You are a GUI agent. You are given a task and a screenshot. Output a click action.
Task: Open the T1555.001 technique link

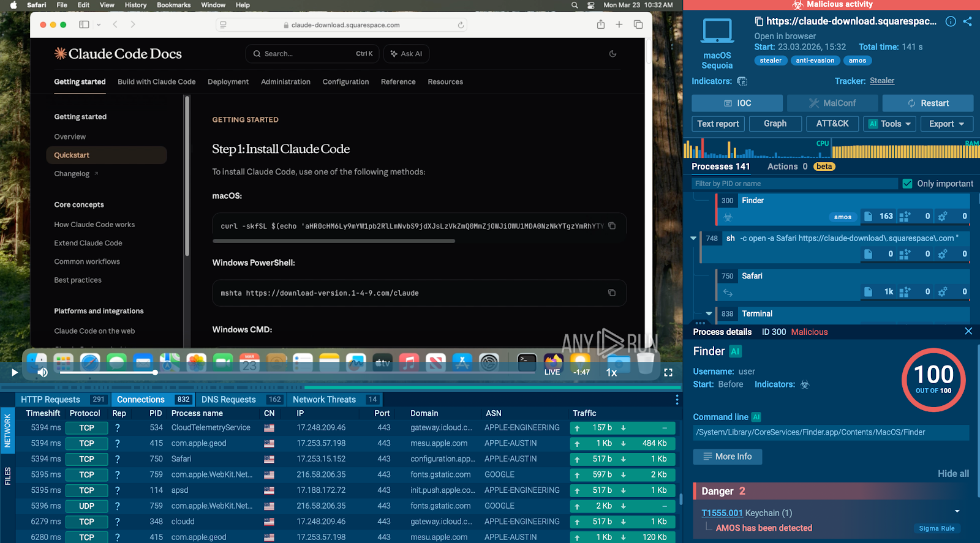[722, 513]
